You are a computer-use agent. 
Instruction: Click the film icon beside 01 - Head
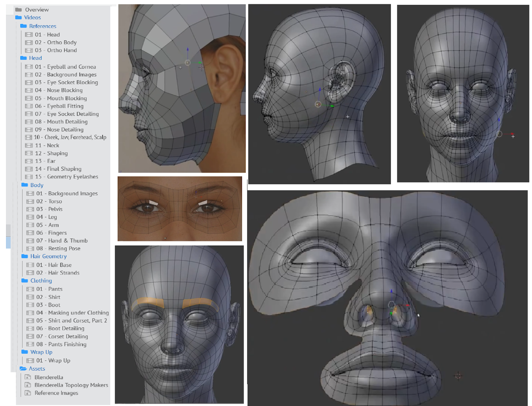(x=29, y=35)
